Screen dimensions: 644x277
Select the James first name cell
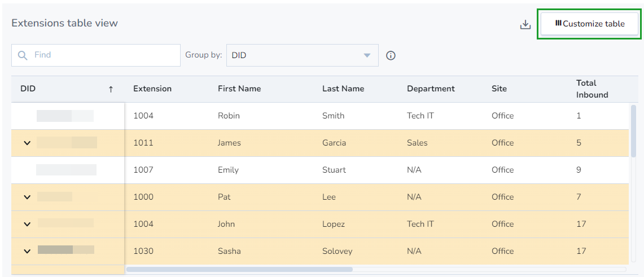click(x=229, y=143)
